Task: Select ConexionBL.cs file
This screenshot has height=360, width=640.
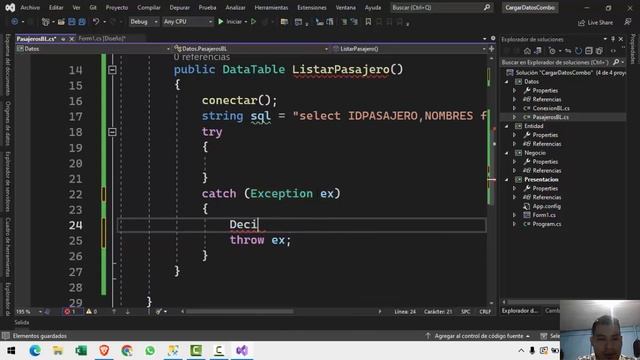Action: coord(551,108)
